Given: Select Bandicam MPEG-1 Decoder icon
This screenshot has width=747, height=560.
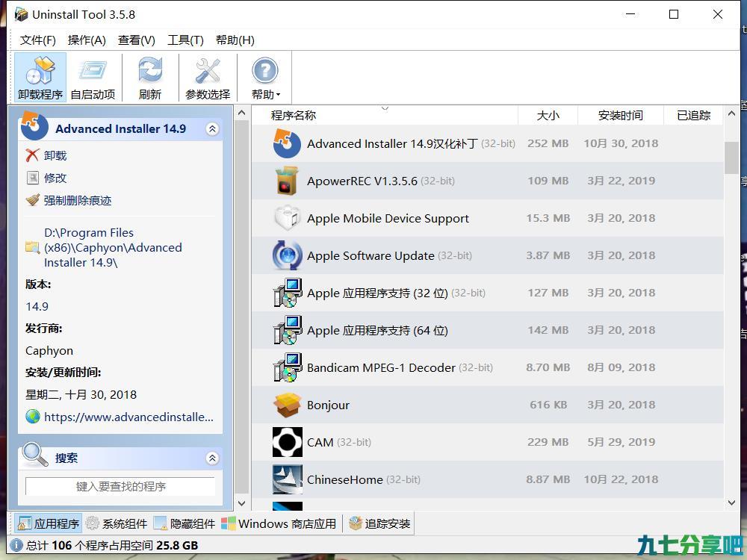Looking at the screenshot, I should pyautogui.click(x=288, y=367).
